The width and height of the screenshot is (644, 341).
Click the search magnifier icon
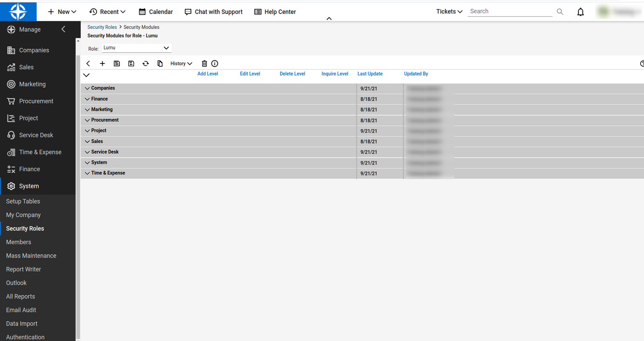(x=560, y=12)
